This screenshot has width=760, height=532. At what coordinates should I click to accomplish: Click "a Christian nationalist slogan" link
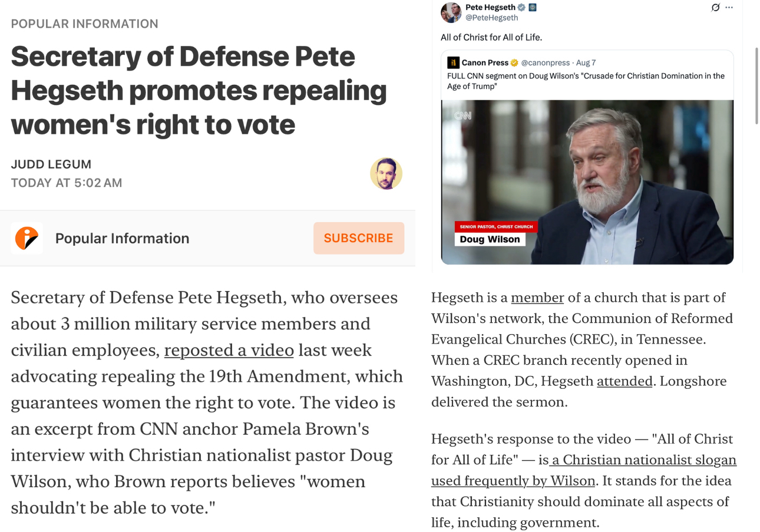(644, 460)
